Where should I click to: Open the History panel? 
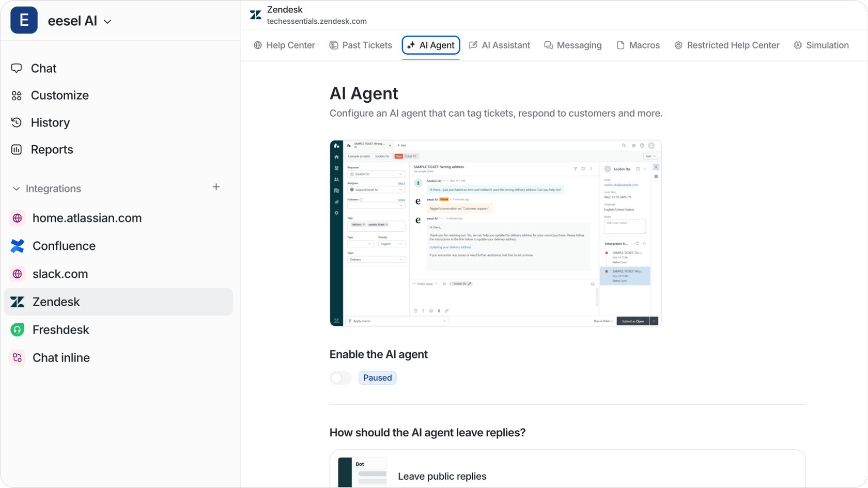(x=50, y=122)
